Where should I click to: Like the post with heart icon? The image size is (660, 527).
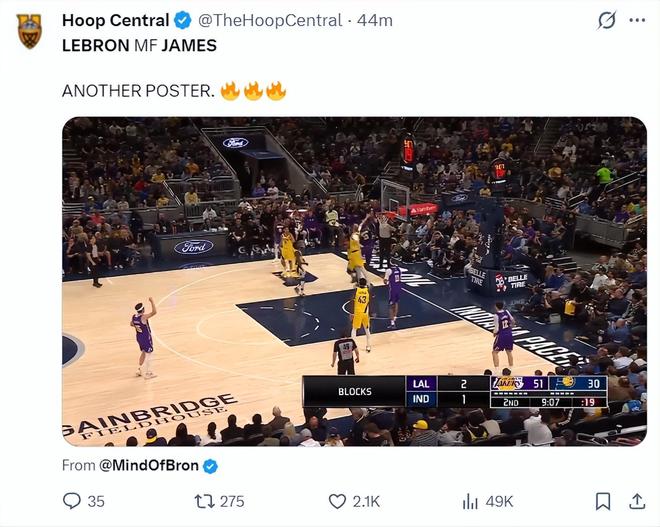(338, 501)
